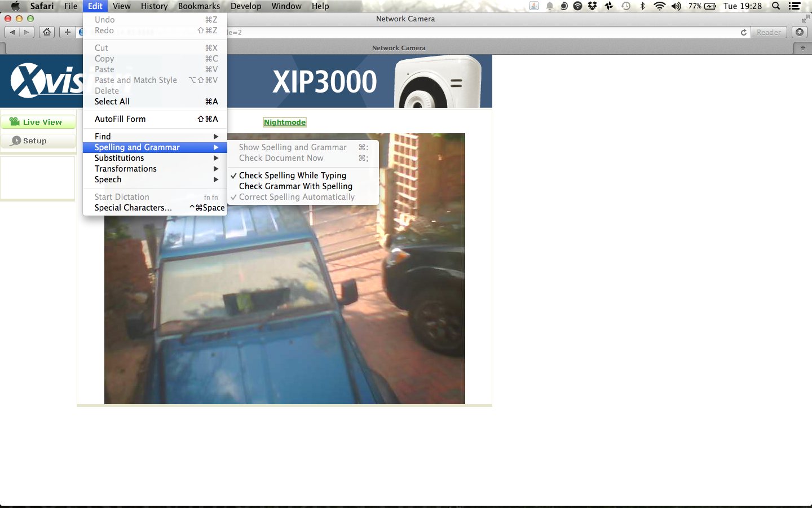Open the Live View page
Screen dimensions: 812x508
click(38, 122)
